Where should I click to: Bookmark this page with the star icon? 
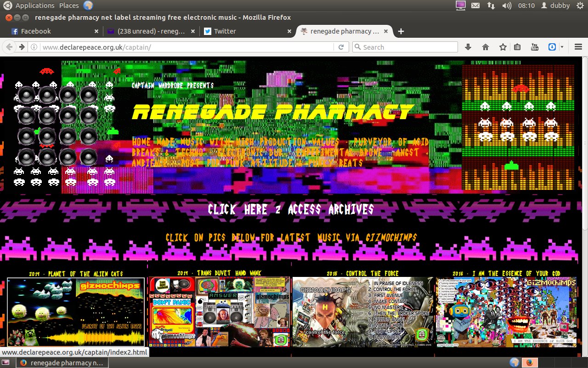click(503, 47)
